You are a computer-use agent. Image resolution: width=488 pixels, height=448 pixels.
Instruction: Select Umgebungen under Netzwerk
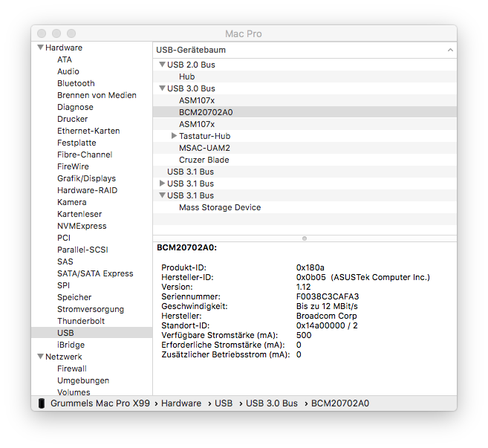coord(83,380)
